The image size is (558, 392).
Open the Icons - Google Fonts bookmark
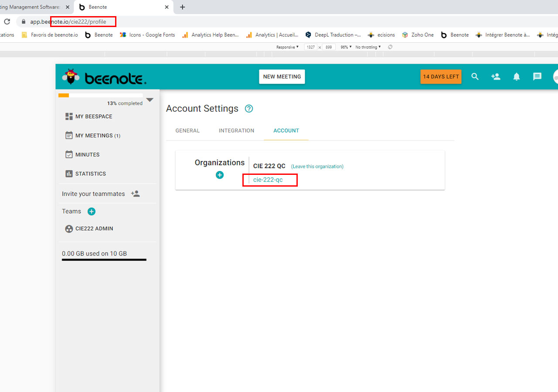[x=147, y=35]
